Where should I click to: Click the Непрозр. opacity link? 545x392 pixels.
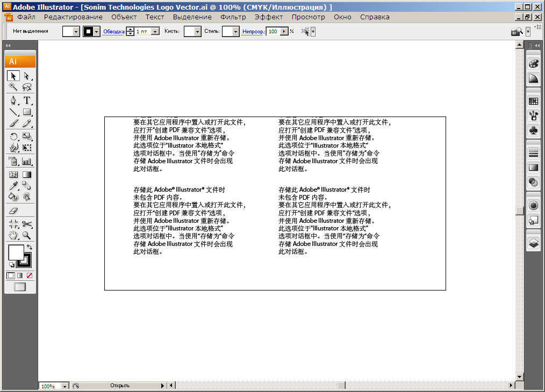coord(254,32)
